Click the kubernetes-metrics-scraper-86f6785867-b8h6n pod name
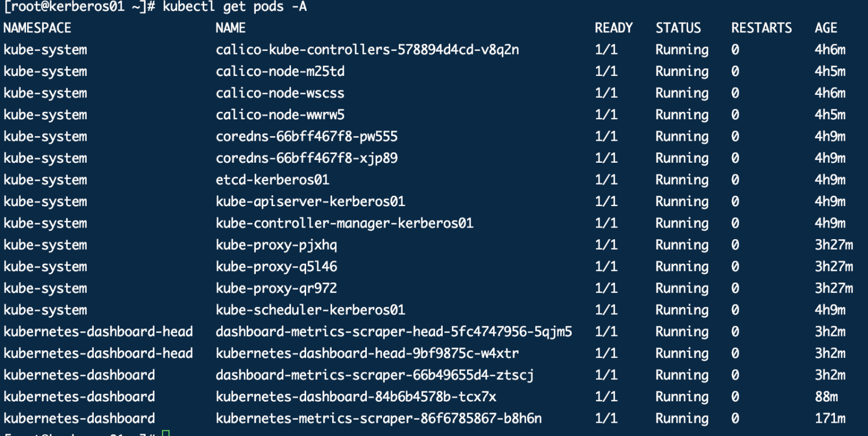Screen dimensions: 868x436 coord(378,418)
